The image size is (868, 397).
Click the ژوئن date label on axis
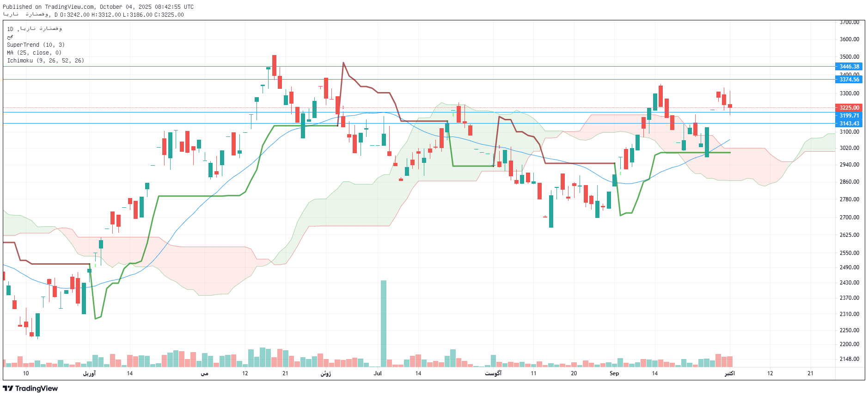pyautogui.click(x=326, y=373)
